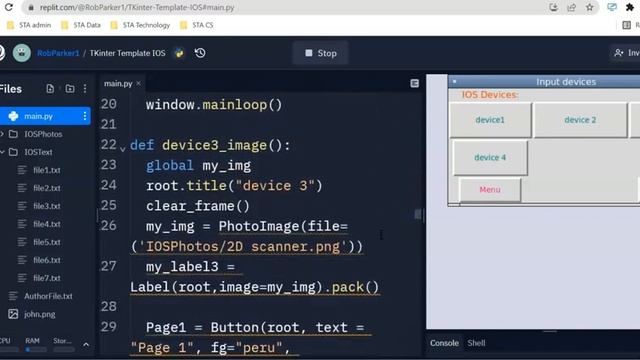This screenshot has height=360, width=640.
Task: Click the site lock icon in address bar
Action: 31,7
